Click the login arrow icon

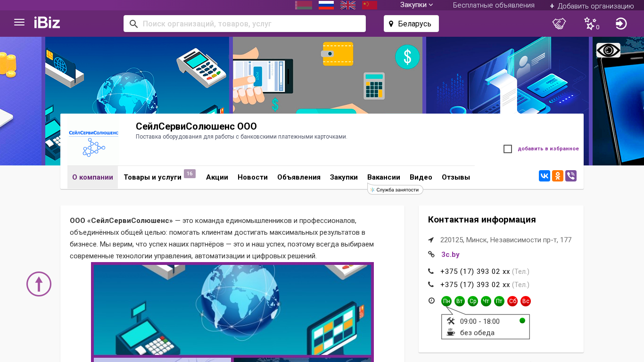(x=621, y=24)
